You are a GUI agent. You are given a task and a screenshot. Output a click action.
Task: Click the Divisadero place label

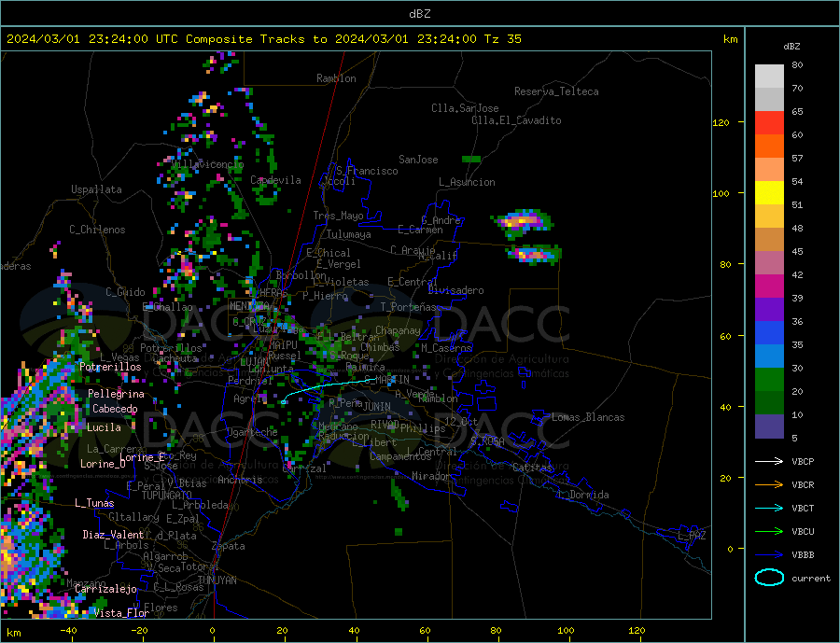coord(455,290)
